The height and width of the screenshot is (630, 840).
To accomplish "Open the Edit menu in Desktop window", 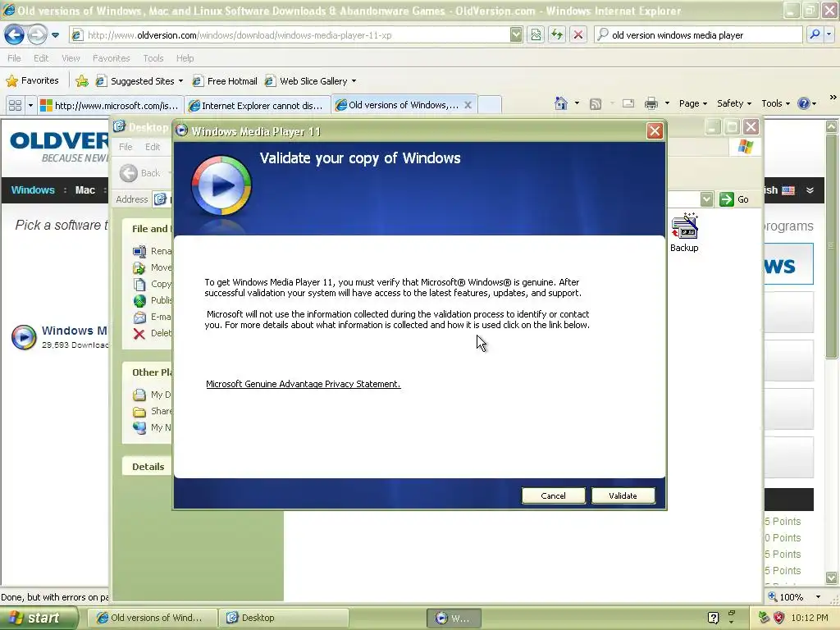I will pos(152,147).
